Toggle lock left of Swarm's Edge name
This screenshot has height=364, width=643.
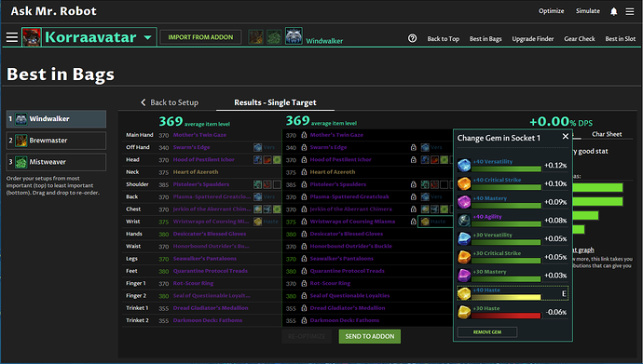click(x=304, y=147)
